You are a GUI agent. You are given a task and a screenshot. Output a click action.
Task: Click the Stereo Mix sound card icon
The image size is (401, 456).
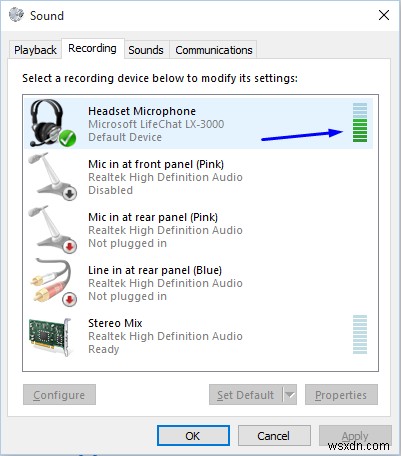point(50,337)
